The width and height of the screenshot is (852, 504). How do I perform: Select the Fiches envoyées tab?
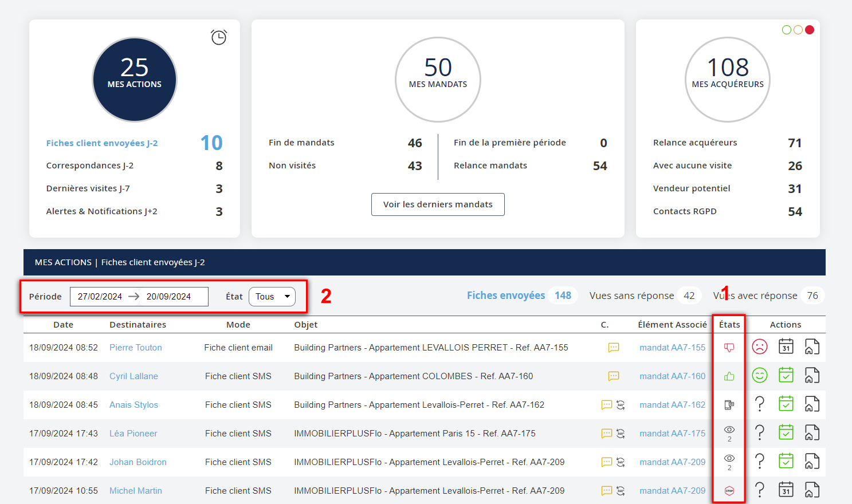(x=505, y=296)
